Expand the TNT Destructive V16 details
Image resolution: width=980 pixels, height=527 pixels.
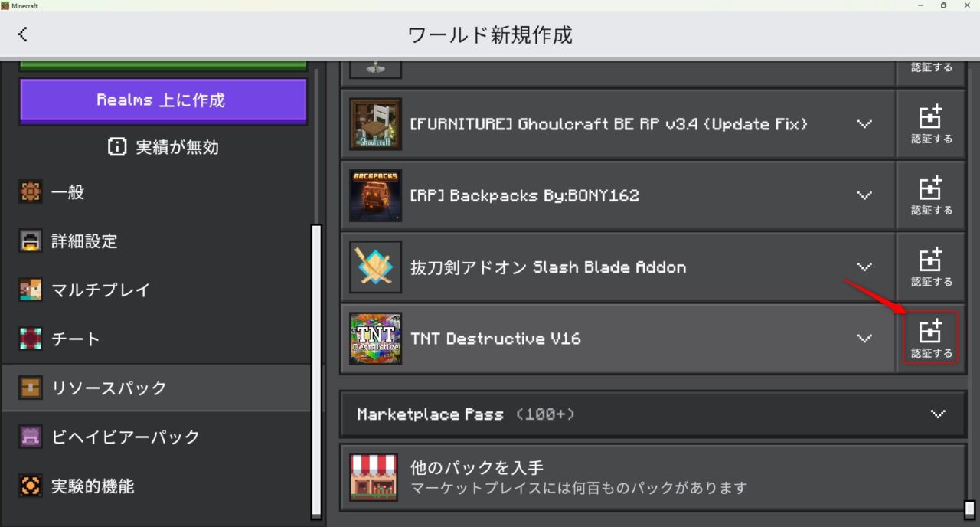coord(864,339)
